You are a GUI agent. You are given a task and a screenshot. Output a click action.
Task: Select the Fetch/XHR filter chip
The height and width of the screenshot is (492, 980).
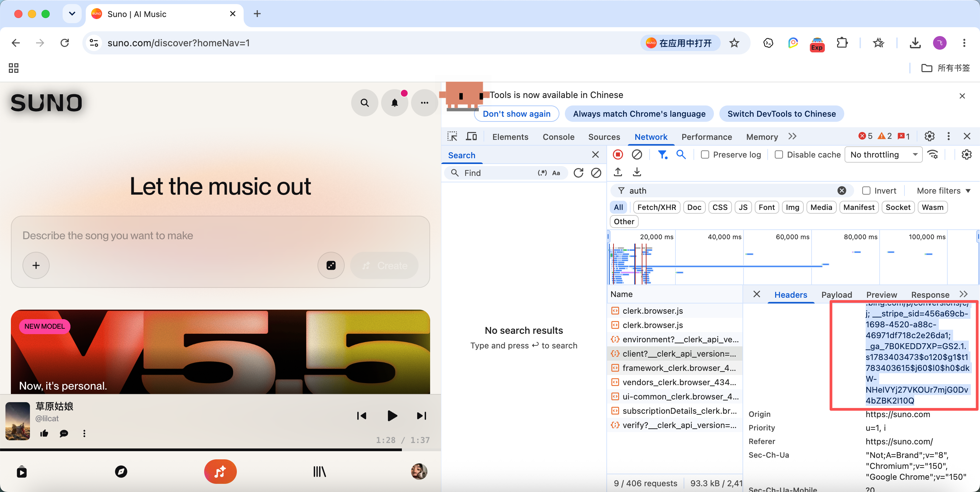tap(657, 207)
